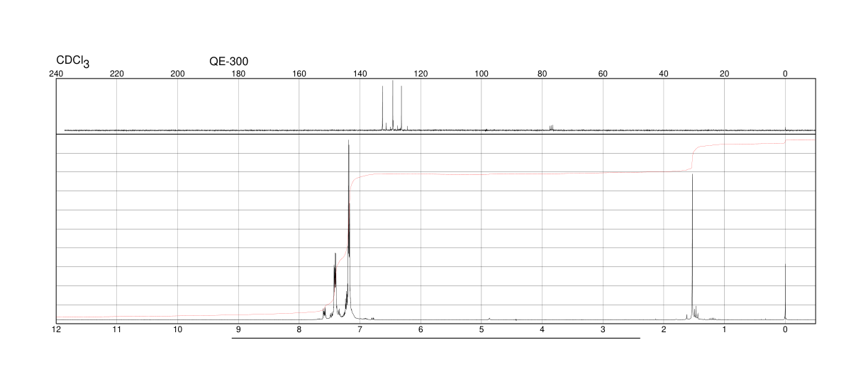Click the 7 ppm proton axis label

coord(360,329)
